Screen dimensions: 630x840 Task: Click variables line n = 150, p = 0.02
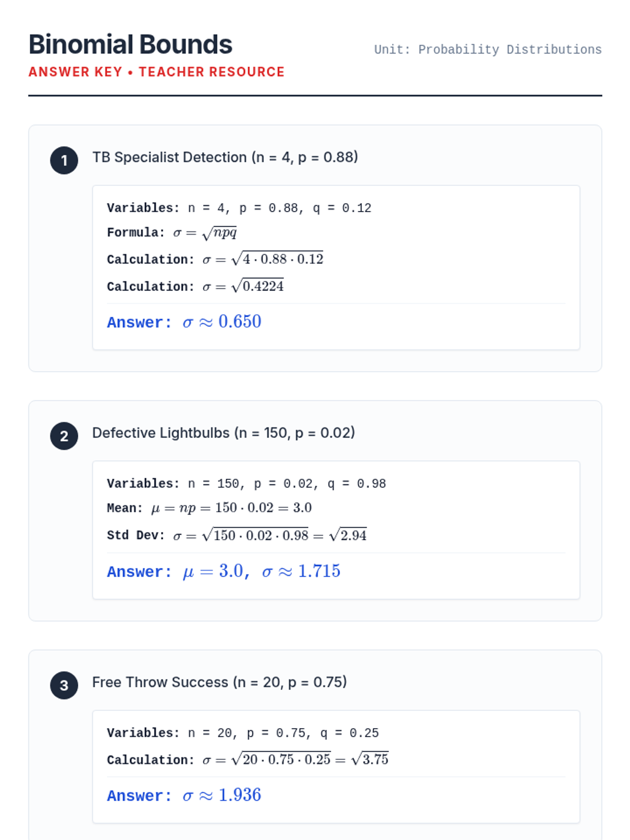(x=246, y=484)
